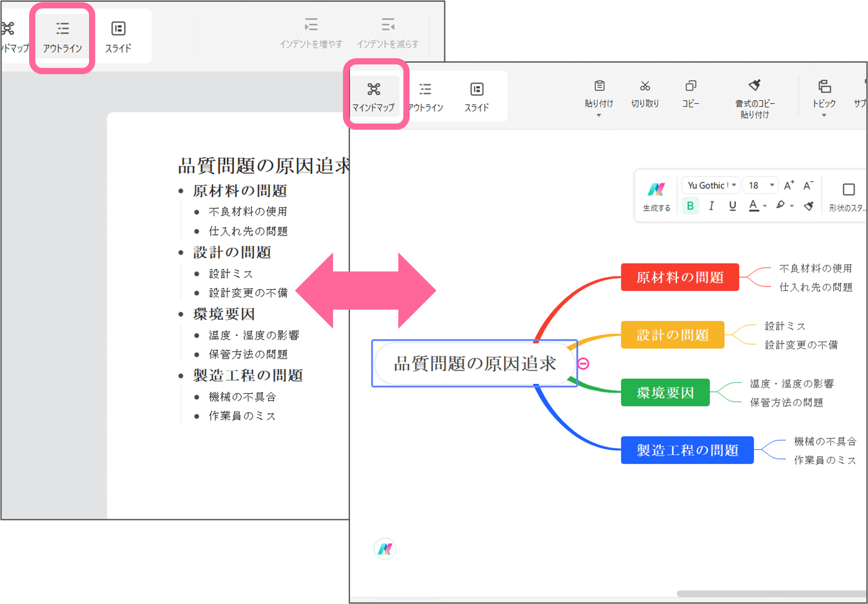This screenshot has width=868, height=604.
Task: Click outline item 設計の問題
Action: pos(232,252)
